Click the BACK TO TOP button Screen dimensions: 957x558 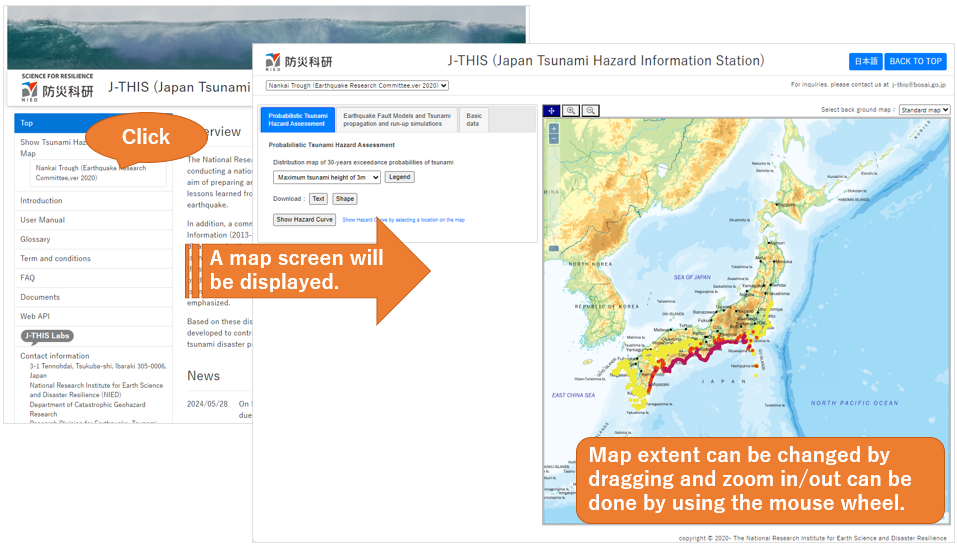pyautogui.click(x=915, y=61)
